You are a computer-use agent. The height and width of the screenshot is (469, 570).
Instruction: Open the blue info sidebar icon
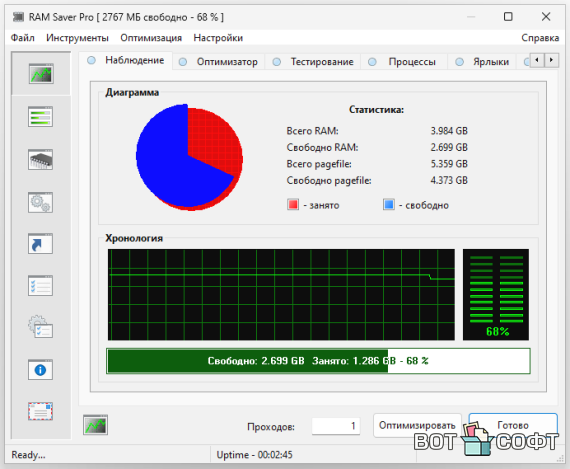click(x=40, y=370)
